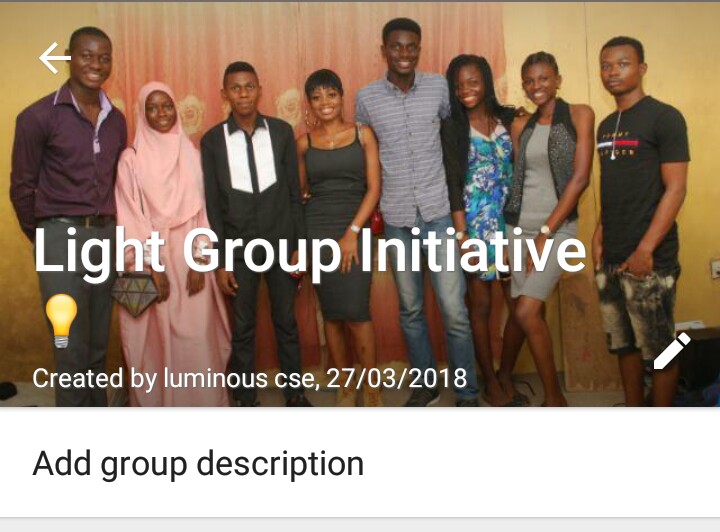Tap the word Initiative in group name
This screenshot has width=720, height=532.
point(473,250)
